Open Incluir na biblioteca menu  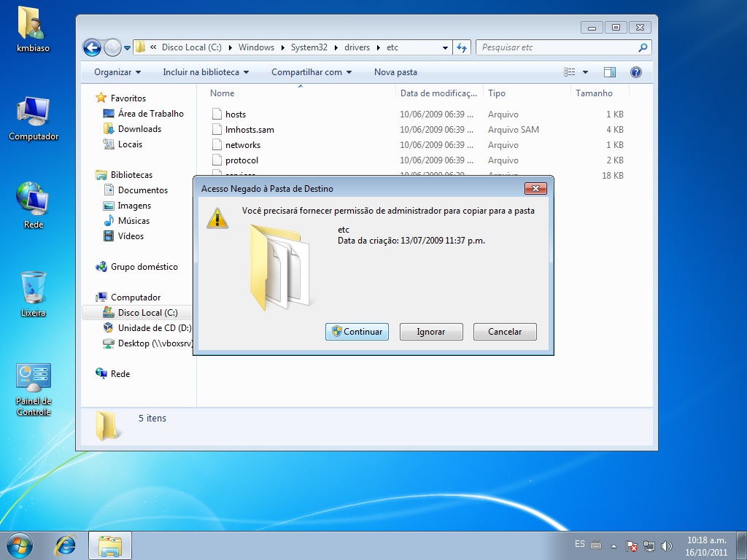pyautogui.click(x=206, y=72)
